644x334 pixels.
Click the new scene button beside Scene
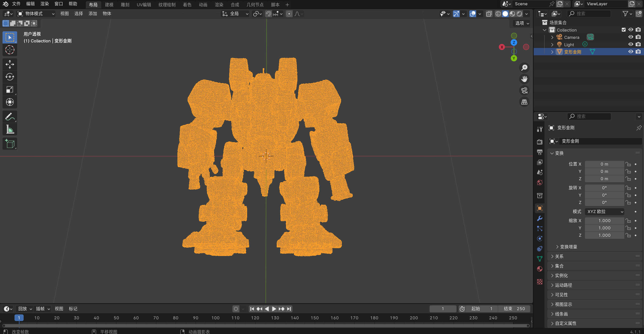click(560, 4)
